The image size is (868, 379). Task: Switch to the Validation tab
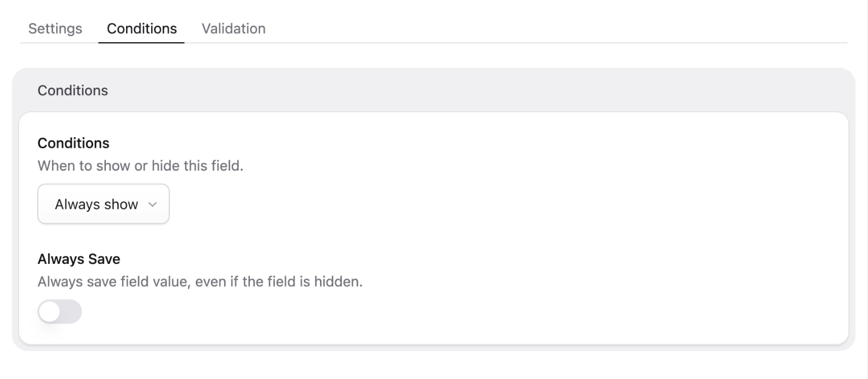(233, 28)
